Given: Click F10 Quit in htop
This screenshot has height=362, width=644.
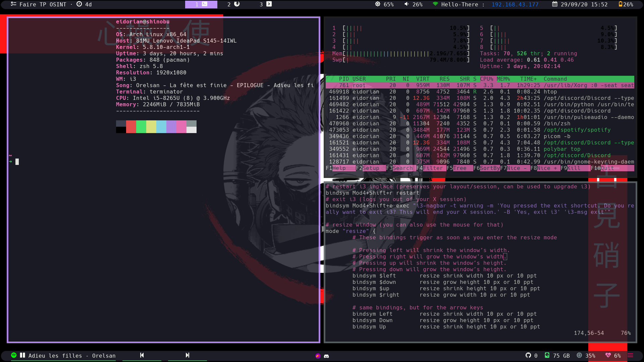Looking at the screenshot, I should pos(612,168).
